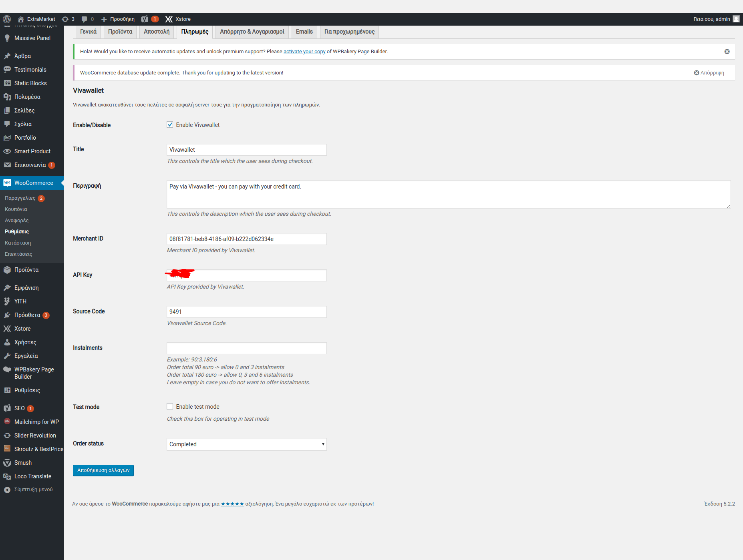Select the Slider Revolution icon

coord(8,436)
